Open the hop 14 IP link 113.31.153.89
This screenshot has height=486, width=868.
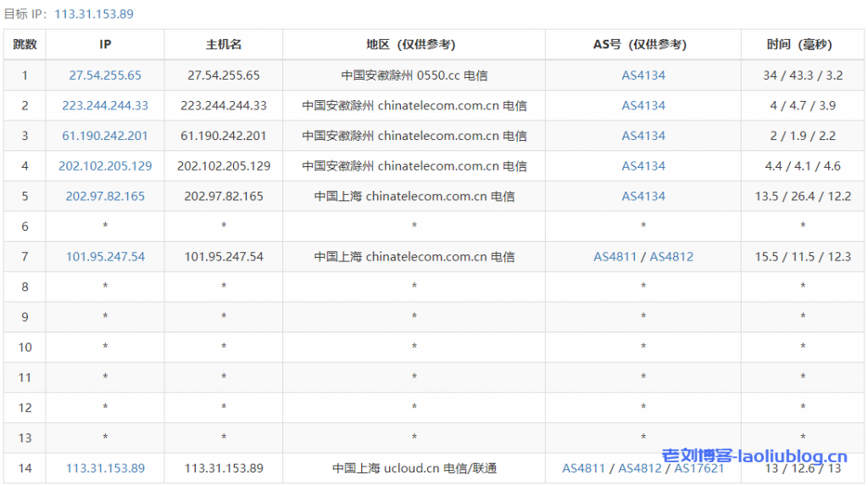tap(105, 468)
